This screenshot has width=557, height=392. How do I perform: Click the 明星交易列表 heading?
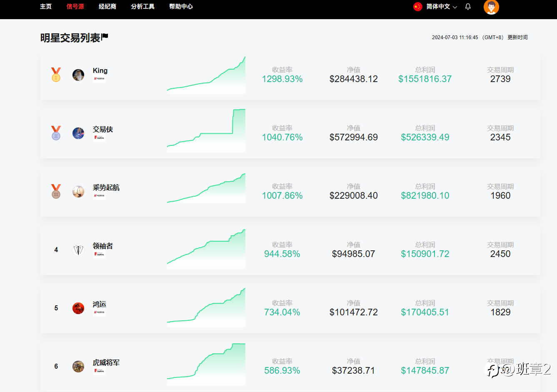tap(70, 38)
